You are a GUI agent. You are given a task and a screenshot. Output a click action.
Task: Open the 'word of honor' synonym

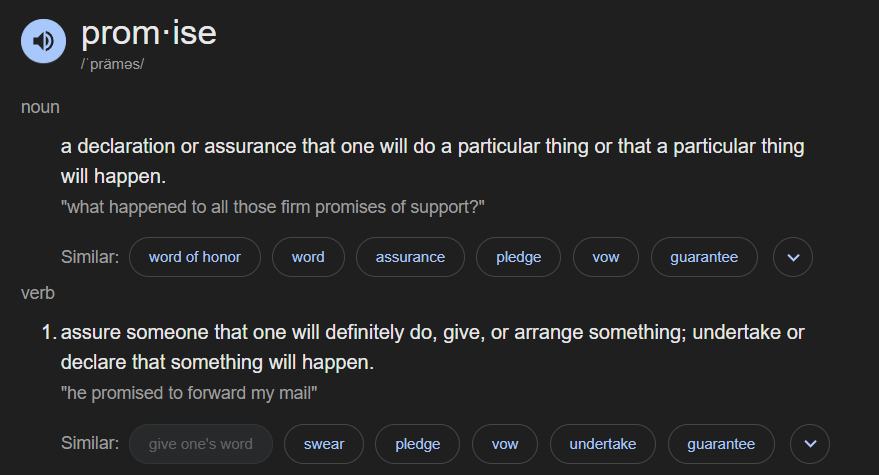(x=195, y=257)
